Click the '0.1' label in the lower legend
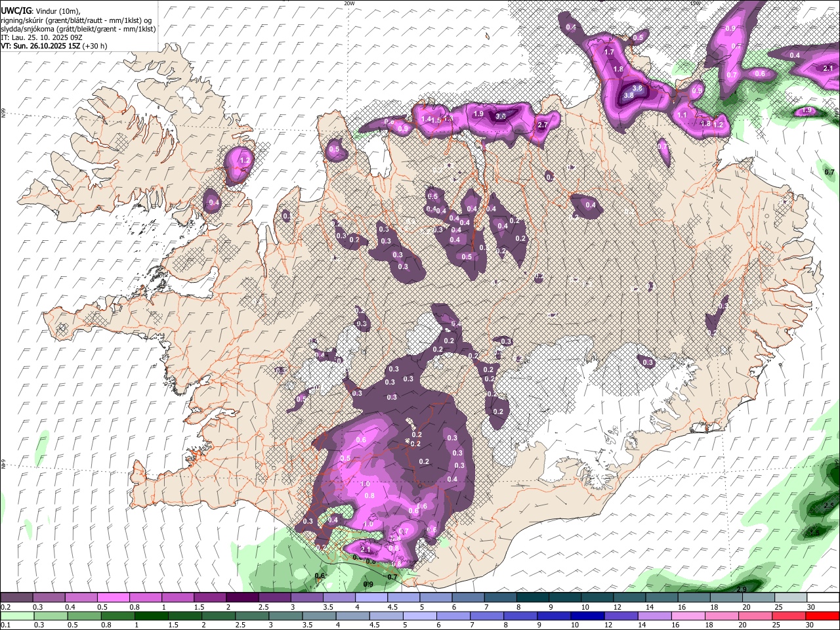Image resolution: width=840 pixels, height=630 pixels. coord(5,625)
